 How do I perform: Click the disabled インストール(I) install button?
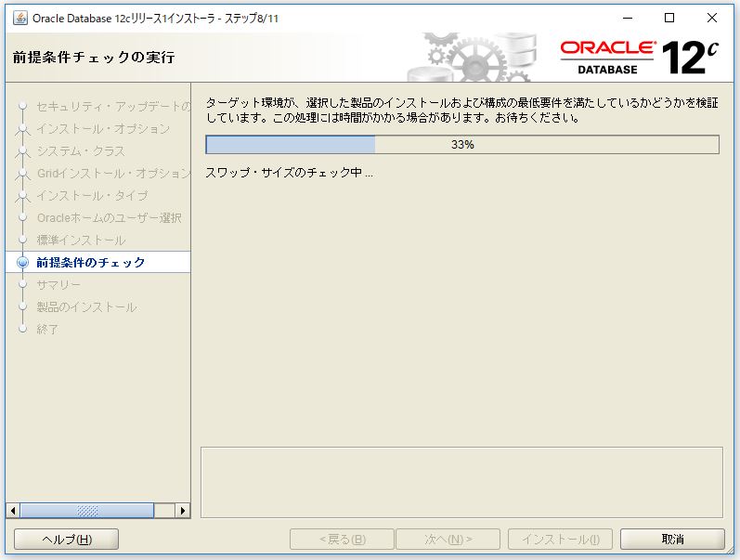coord(560,540)
